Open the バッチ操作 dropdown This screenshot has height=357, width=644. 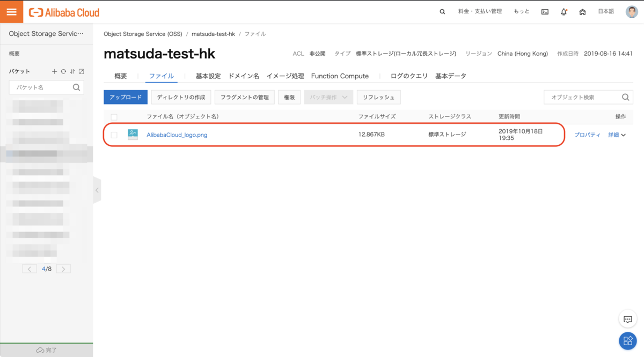[x=328, y=97]
